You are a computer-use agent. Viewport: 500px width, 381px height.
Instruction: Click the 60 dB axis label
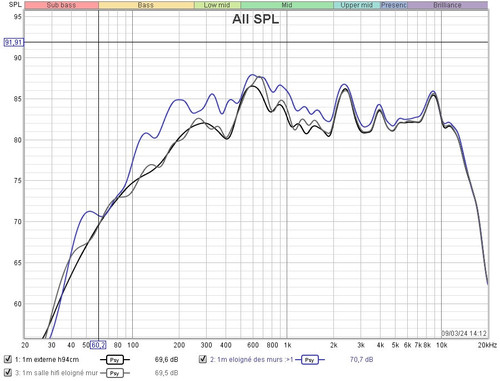pos(17,304)
